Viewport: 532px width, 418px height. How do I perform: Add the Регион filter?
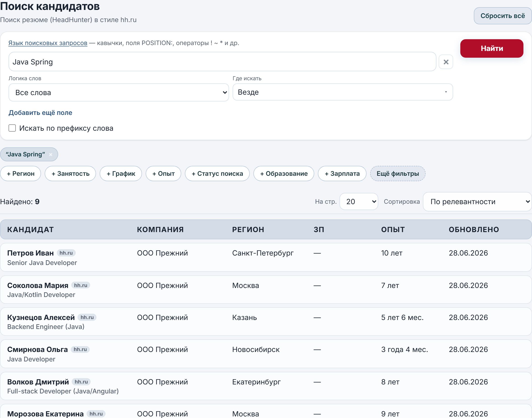click(x=21, y=174)
